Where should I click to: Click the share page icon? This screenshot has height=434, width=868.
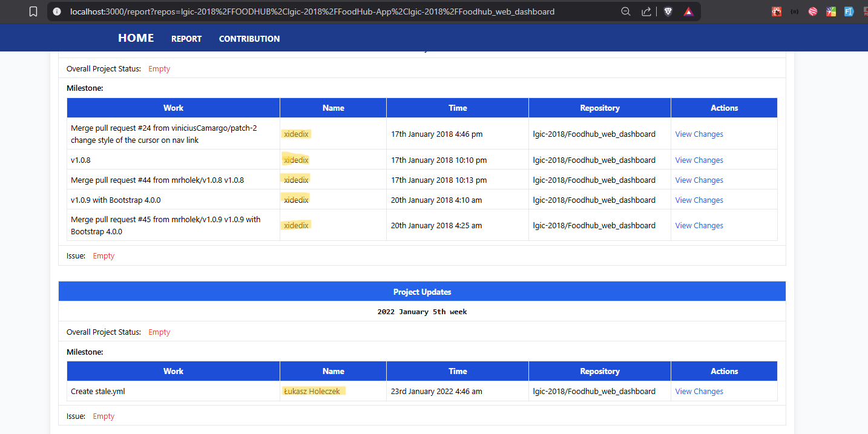click(x=646, y=12)
